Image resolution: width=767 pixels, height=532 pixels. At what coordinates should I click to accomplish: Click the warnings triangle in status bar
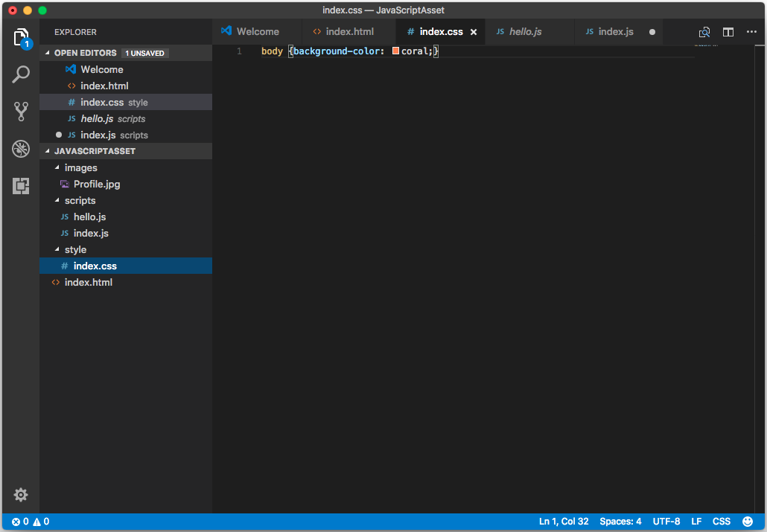(36, 522)
